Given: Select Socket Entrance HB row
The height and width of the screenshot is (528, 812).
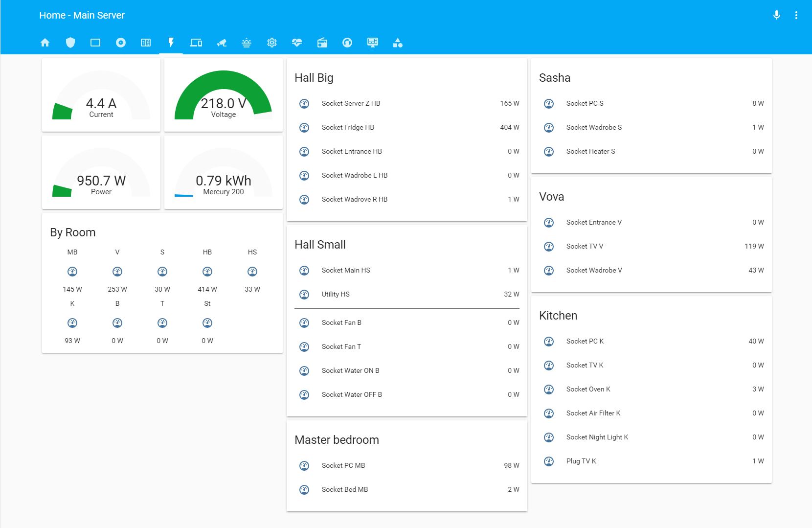Looking at the screenshot, I should [407, 151].
